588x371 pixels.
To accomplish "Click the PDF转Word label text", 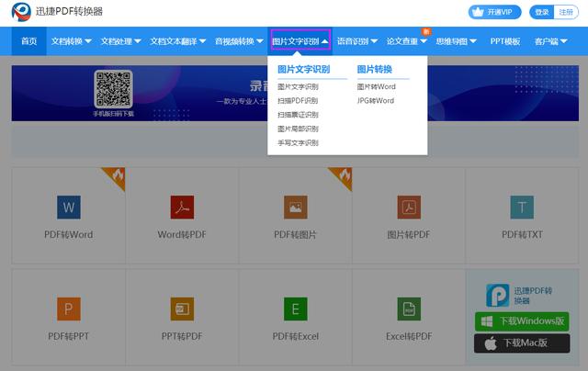I will (x=69, y=234).
